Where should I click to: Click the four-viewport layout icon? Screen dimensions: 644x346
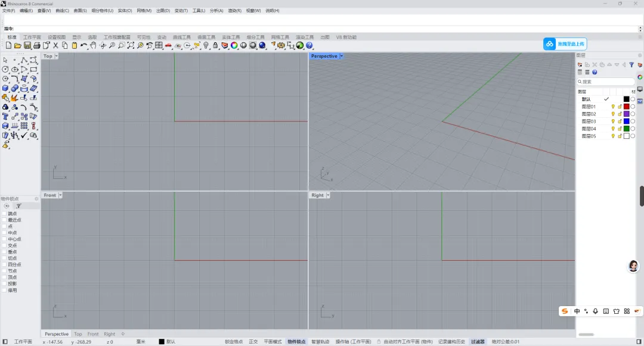tap(159, 45)
